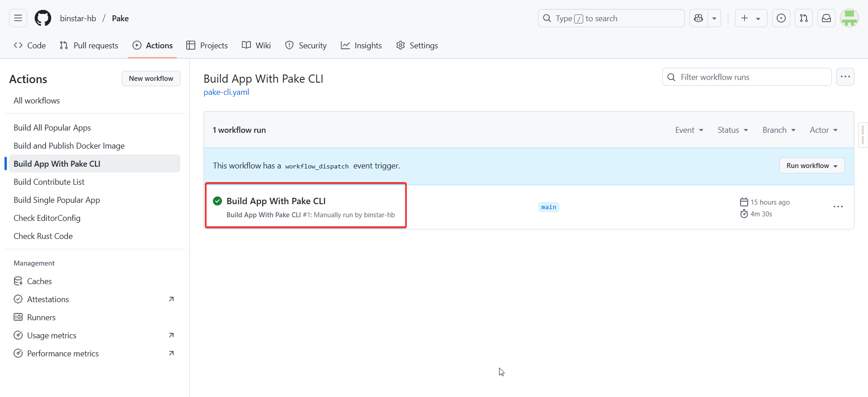Select Build Single Popular App workflow
This screenshot has width=868, height=397.
click(57, 200)
